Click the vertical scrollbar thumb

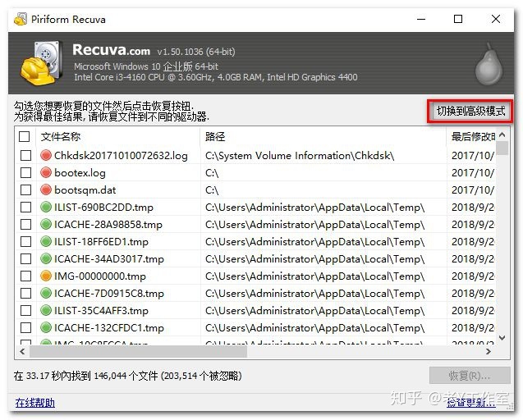[502, 148]
